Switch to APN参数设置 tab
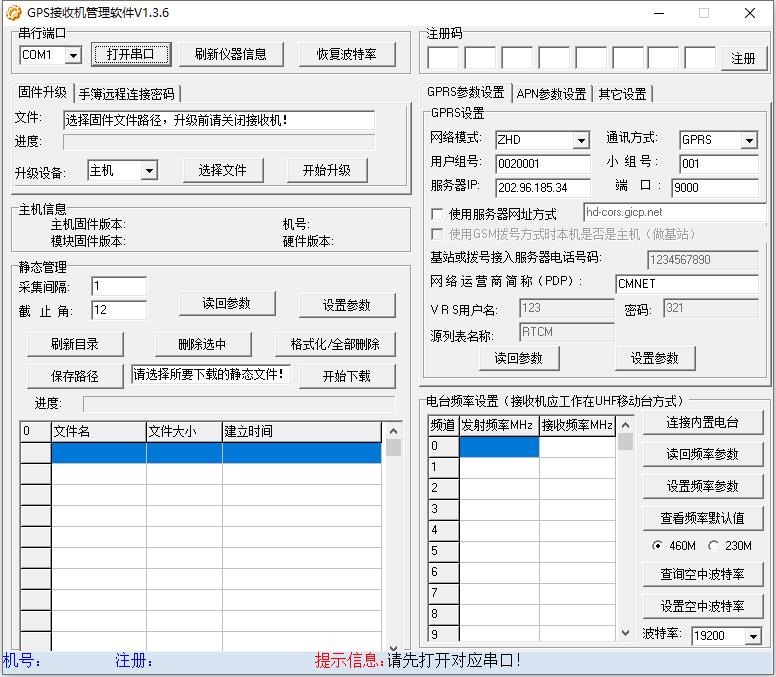The width and height of the screenshot is (776, 677). coord(551,94)
